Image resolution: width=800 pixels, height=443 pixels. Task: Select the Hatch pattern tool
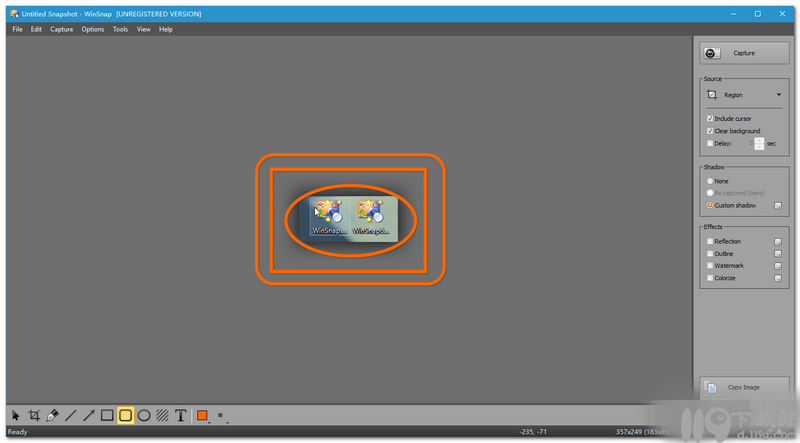click(162, 415)
